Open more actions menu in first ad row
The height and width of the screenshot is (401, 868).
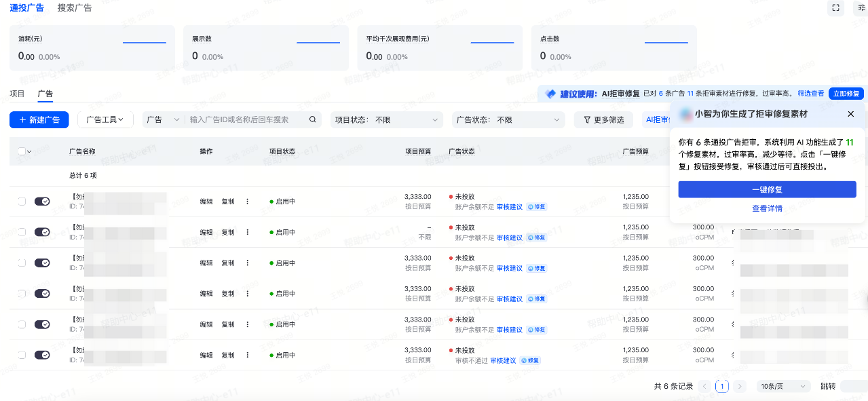tap(247, 202)
